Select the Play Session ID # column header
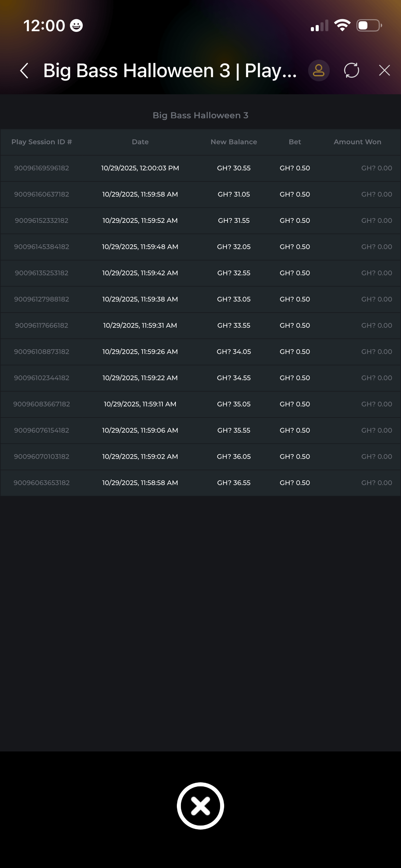 41,142
